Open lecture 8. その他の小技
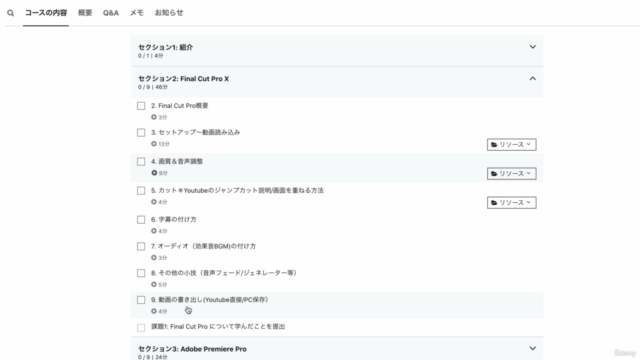Screen dimensions: 640x360 tap(224, 273)
